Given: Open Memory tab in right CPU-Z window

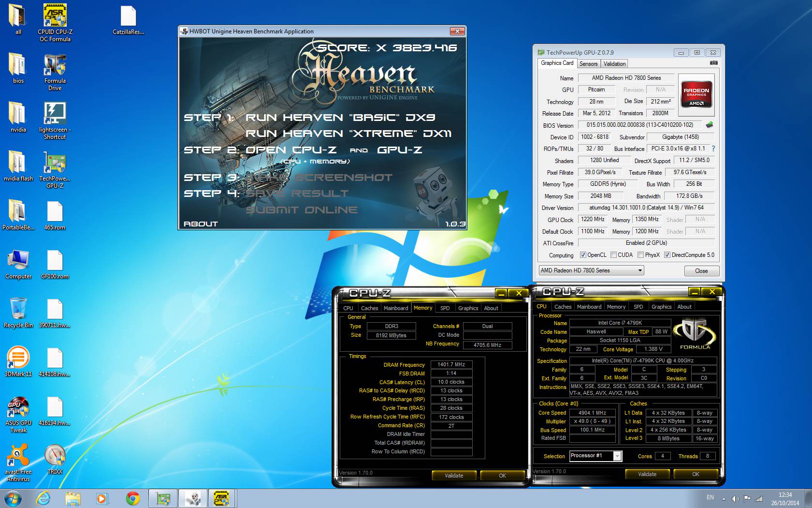Looking at the screenshot, I should [616, 307].
